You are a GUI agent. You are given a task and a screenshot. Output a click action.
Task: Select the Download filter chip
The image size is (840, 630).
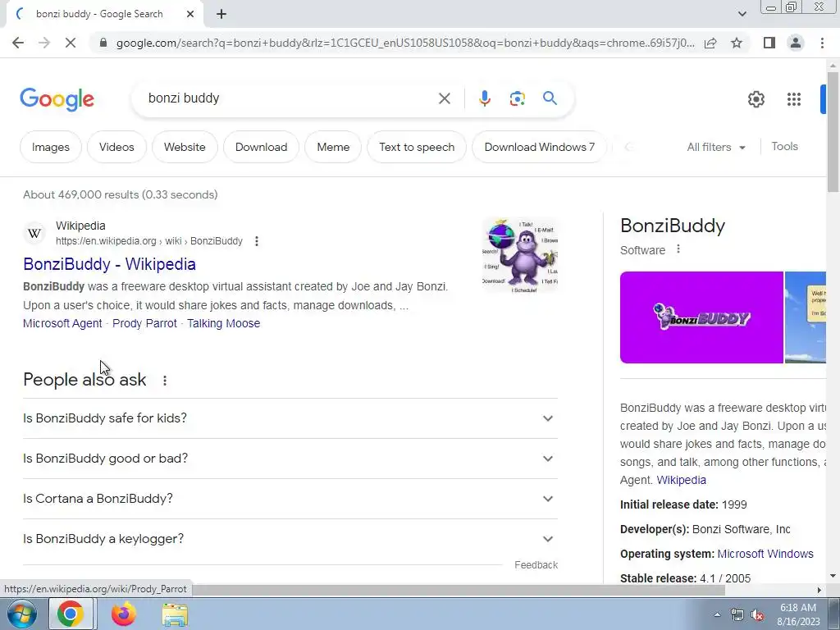pyautogui.click(x=261, y=147)
